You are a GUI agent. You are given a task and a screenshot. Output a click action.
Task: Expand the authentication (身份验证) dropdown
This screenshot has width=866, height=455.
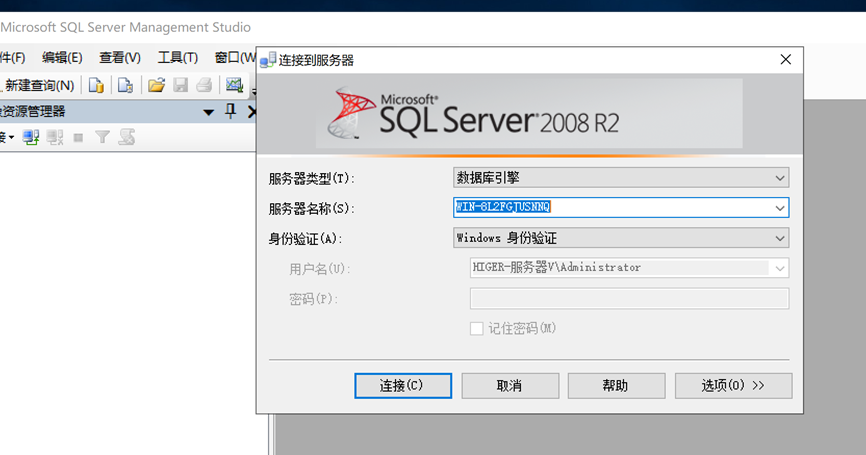pos(779,238)
